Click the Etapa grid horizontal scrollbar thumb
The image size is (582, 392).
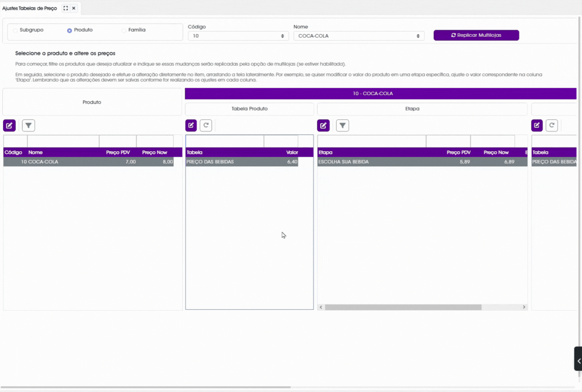(403, 307)
